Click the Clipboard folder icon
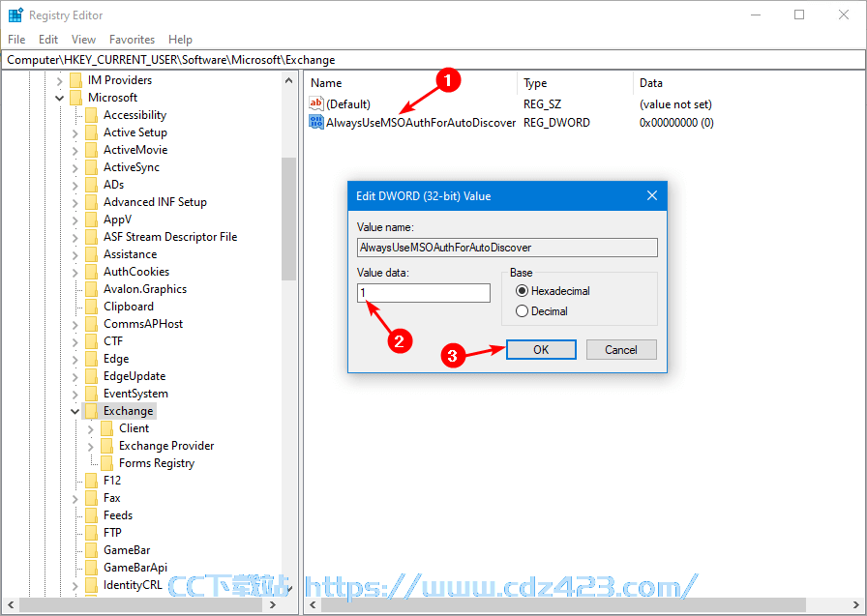 (x=91, y=307)
